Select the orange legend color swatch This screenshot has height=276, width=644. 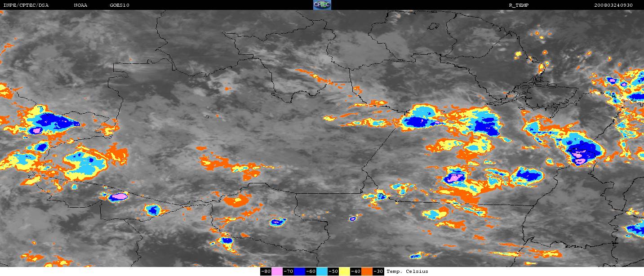367,271
